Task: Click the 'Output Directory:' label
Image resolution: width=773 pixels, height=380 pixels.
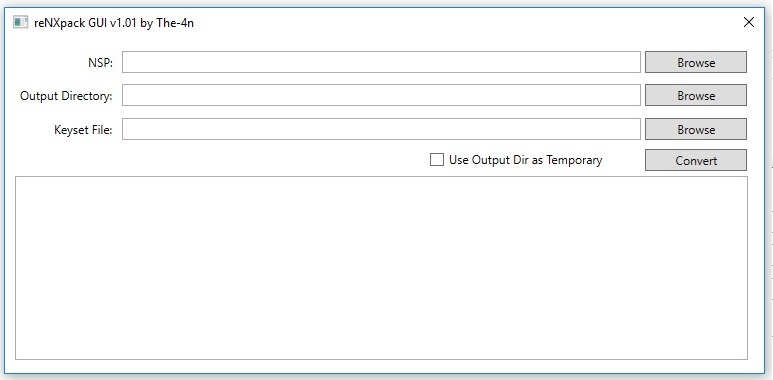Action: 66,96
